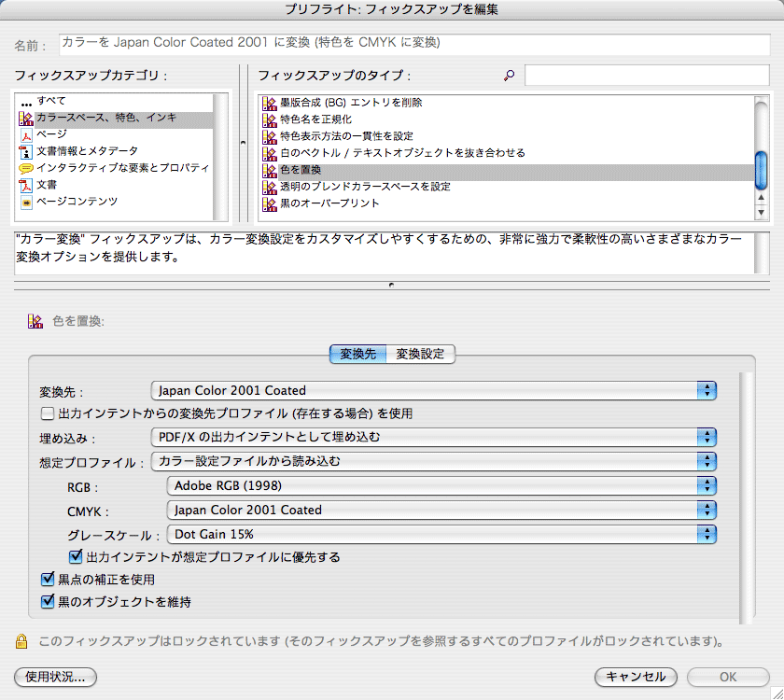Image resolution: width=784 pixels, height=700 pixels.
Task: Click the キャンセル button
Action: coord(636,677)
